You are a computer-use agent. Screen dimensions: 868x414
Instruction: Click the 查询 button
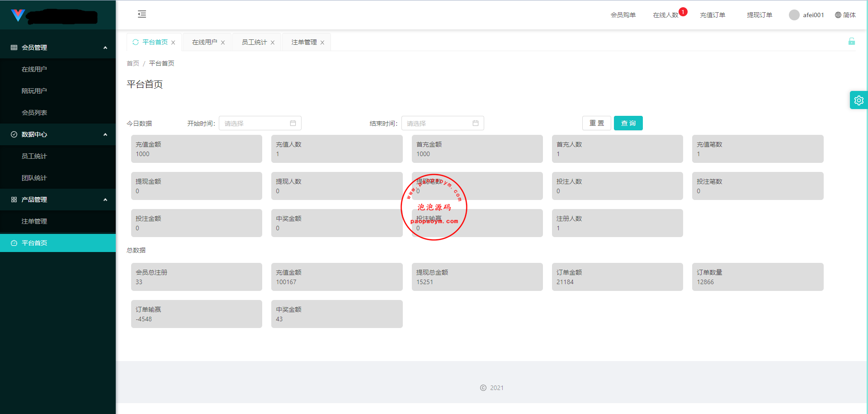point(628,123)
